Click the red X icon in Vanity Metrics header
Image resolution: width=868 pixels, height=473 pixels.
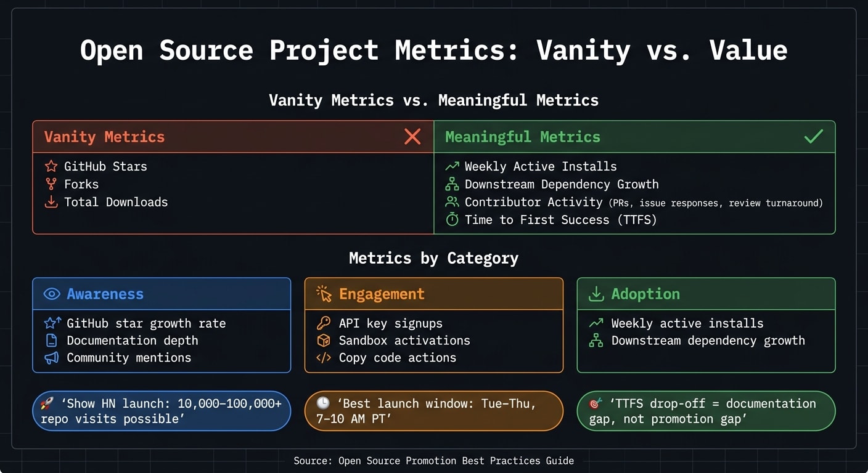412,137
